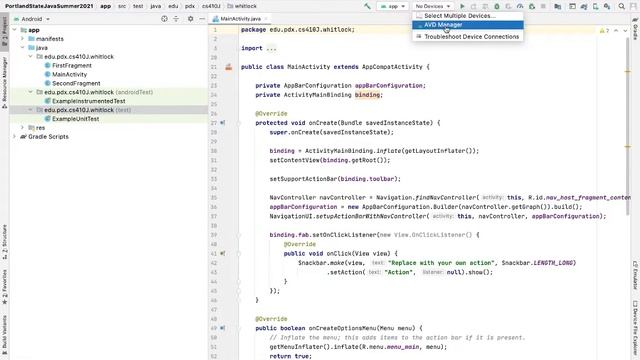The image size is (640, 360).
Task: Select FirstFragment in project tree
Action: pos(72,65)
